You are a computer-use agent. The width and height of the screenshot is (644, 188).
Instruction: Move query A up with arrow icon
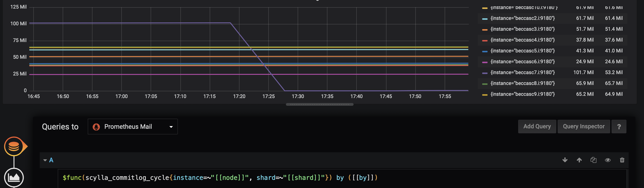pos(579,160)
